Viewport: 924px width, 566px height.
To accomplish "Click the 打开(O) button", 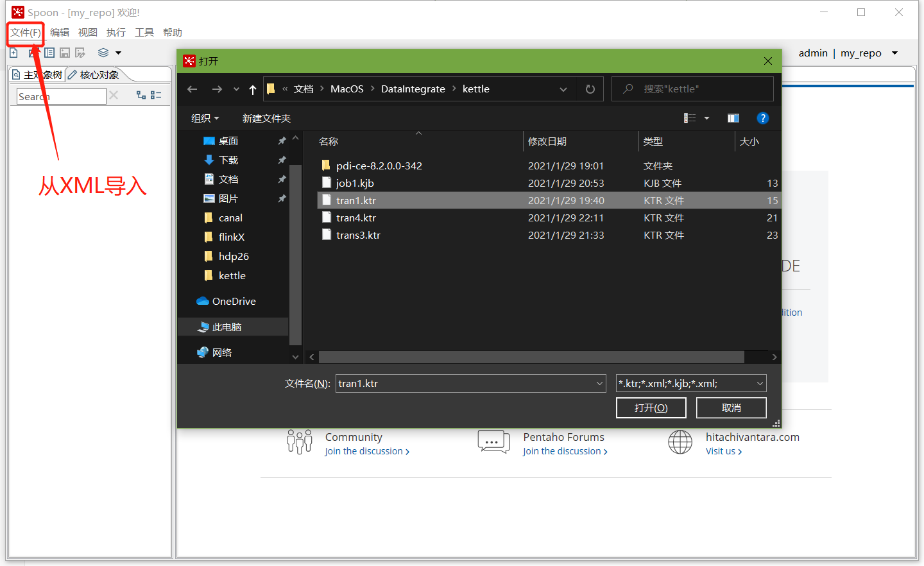I will click(651, 408).
